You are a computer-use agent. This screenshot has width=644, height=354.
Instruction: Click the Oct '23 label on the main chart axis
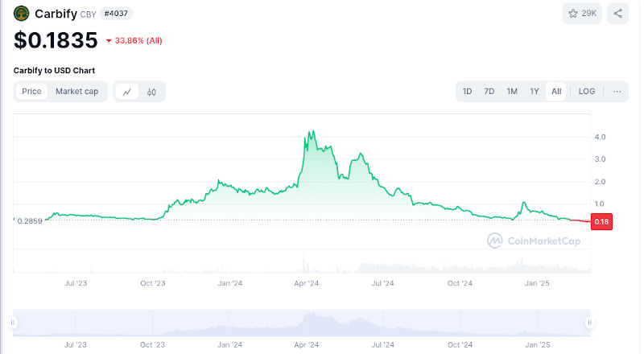pos(153,283)
